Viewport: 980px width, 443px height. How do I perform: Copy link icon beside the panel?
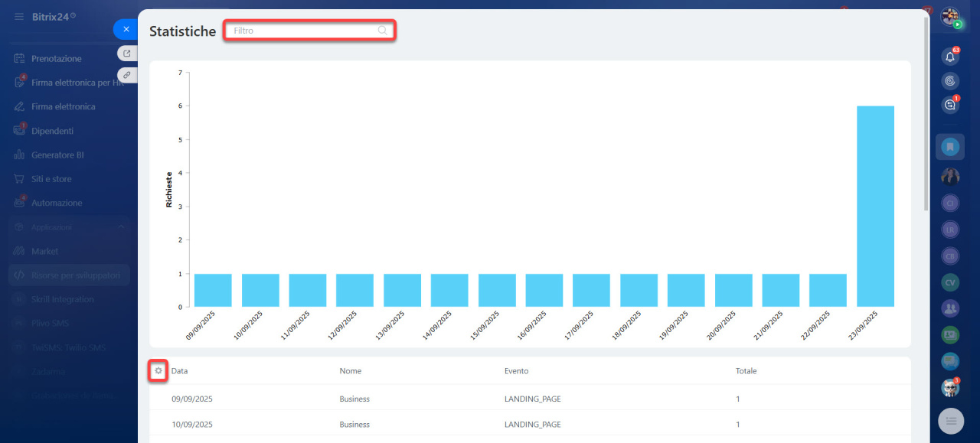point(127,75)
